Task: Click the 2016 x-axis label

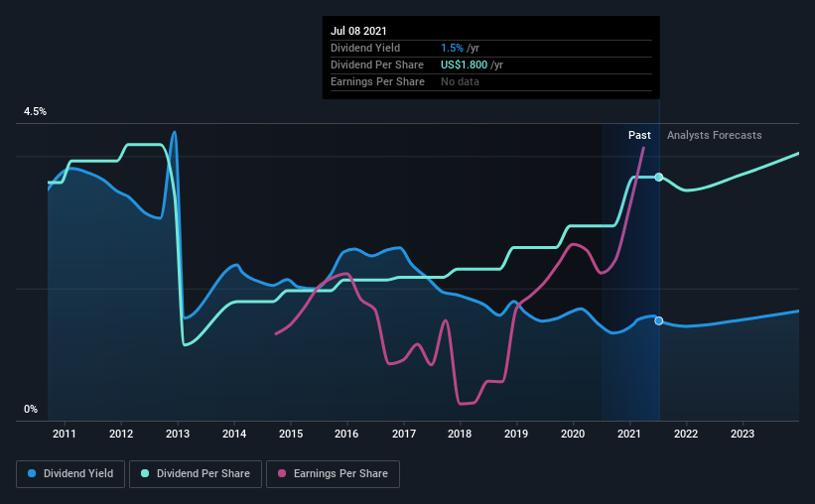Action: pyautogui.click(x=346, y=434)
